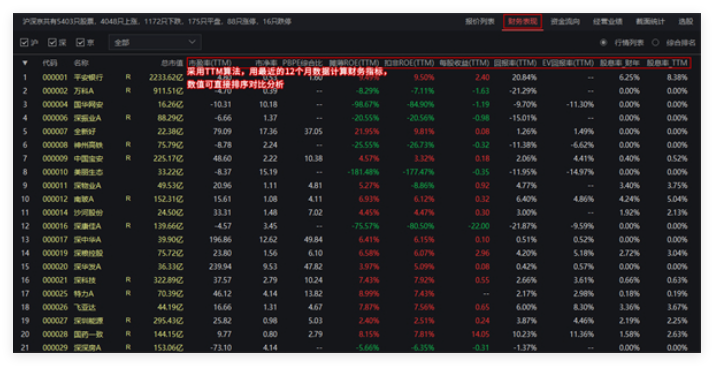Click market cap value 2233.62亿
714x366 pixels.
click(x=166, y=77)
